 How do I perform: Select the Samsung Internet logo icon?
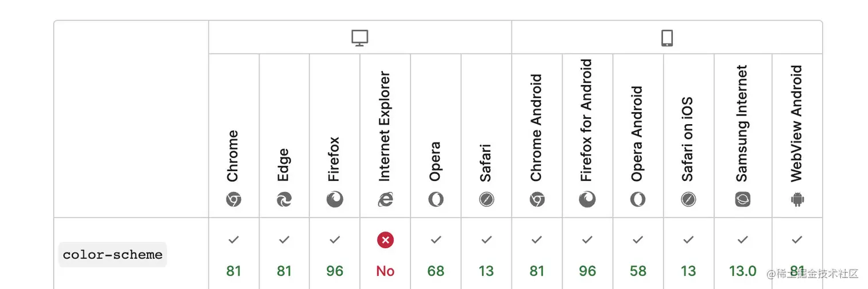click(x=743, y=199)
